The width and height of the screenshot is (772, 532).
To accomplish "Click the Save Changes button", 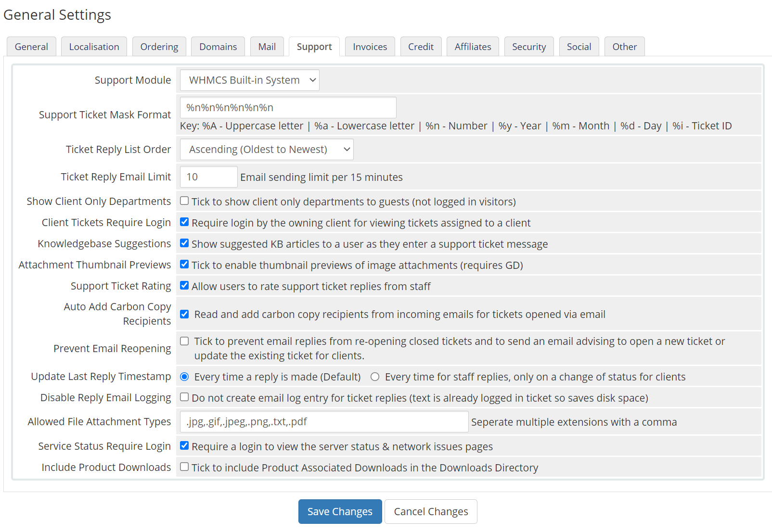I will 340,511.
